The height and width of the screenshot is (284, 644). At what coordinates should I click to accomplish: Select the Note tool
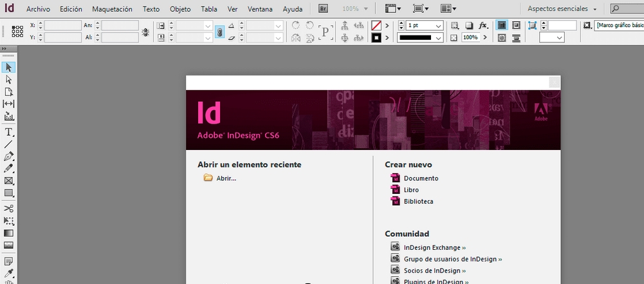pyautogui.click(x=8, y=261)
